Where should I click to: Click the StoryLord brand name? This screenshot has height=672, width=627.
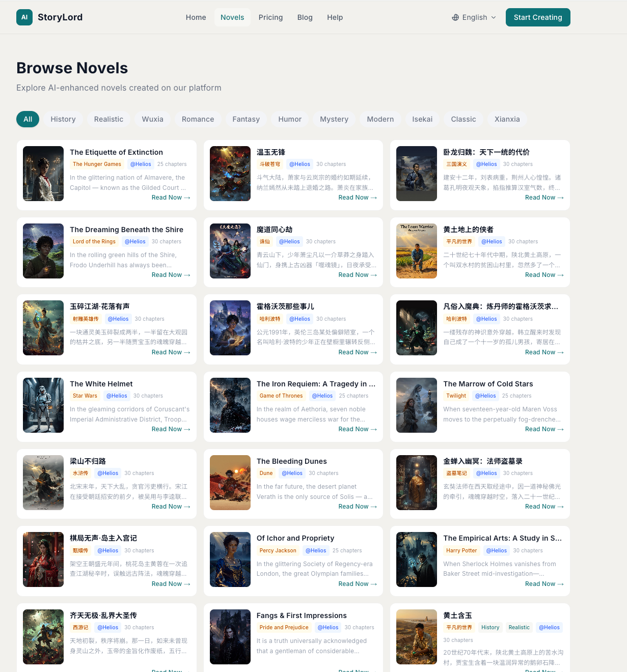pos(60,17)
